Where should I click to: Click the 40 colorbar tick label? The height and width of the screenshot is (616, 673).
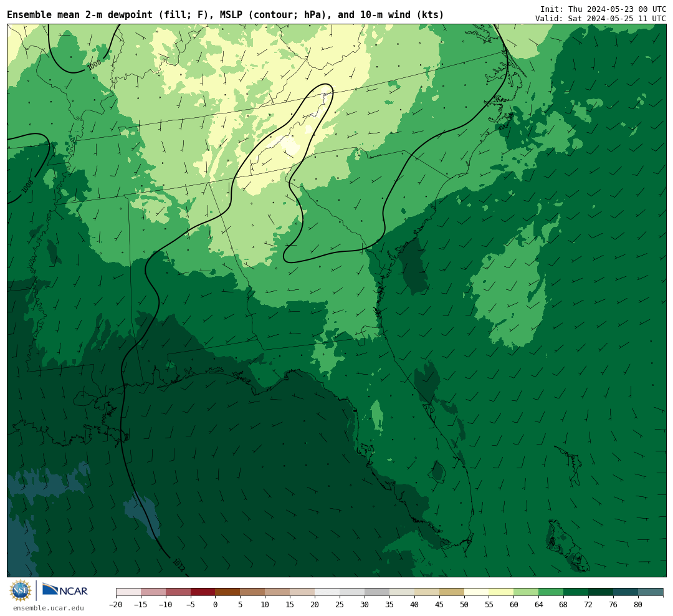coord(414,604)
